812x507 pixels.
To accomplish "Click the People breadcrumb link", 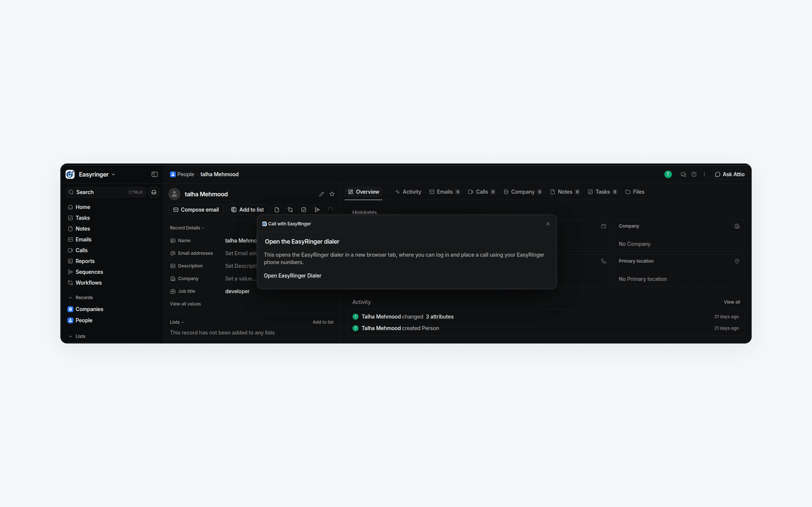I will [x=182, y=174].
